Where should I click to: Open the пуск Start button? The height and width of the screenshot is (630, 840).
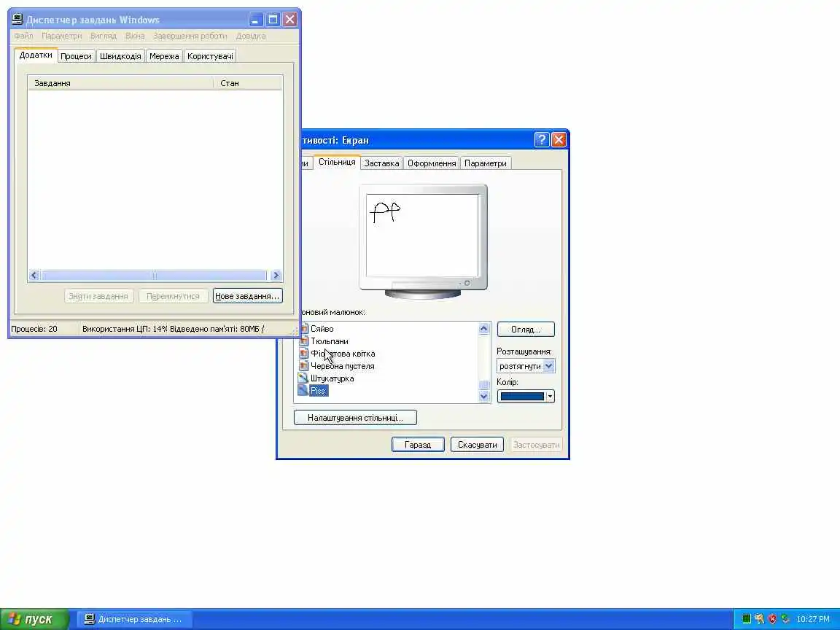(34, 619)
